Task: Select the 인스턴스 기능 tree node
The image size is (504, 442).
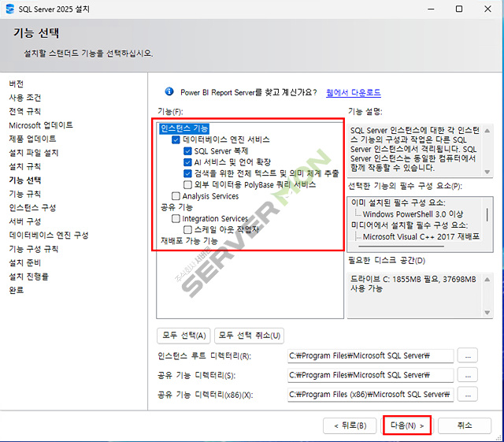Action: click(184, 128)
